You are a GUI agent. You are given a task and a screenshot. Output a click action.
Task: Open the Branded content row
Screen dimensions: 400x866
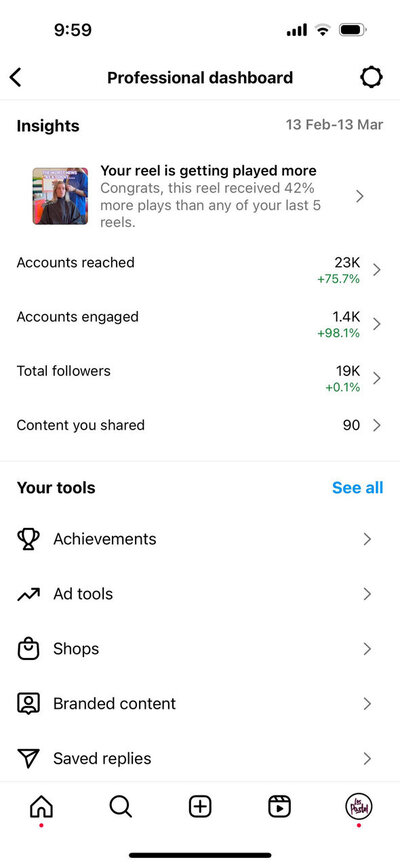click(x=200, y=704)
